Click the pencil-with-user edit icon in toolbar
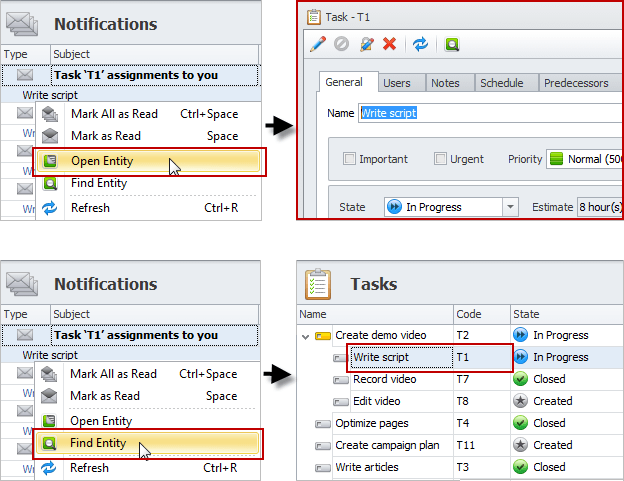The width and height of the screenshot is (624, 481). pyautogui.click(x=366, y=44)
